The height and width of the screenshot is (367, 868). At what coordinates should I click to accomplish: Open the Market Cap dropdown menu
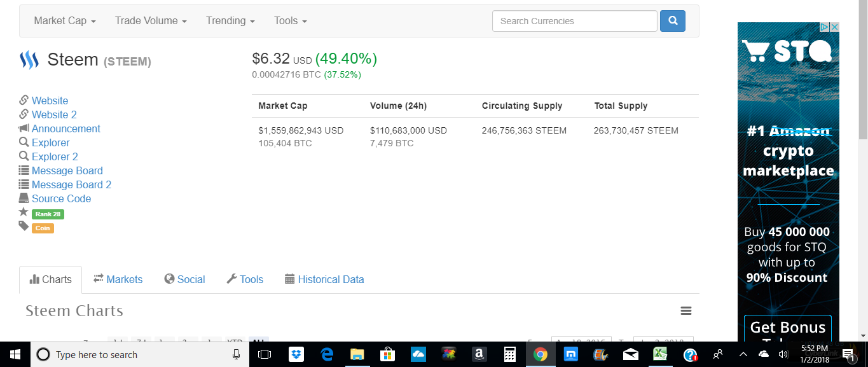tap(65, 21)
